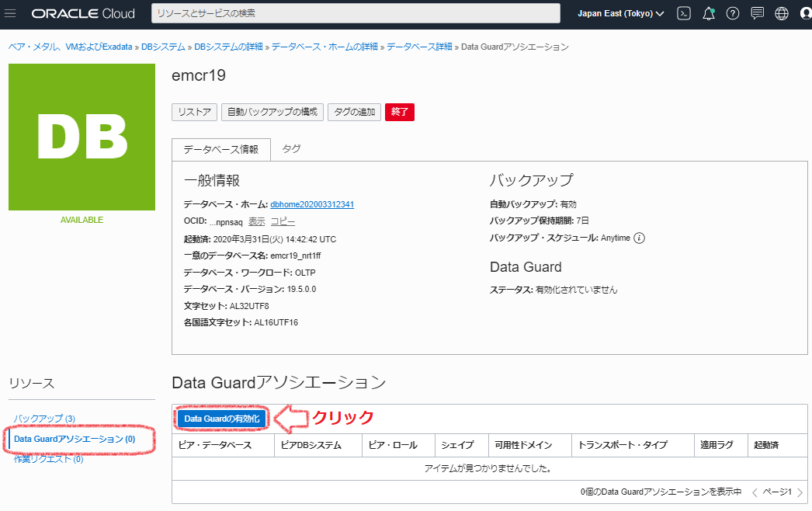Screen dimensions: 812x511
Task: Click the 自動バックアップの構成 button
Action: [272, 112]
